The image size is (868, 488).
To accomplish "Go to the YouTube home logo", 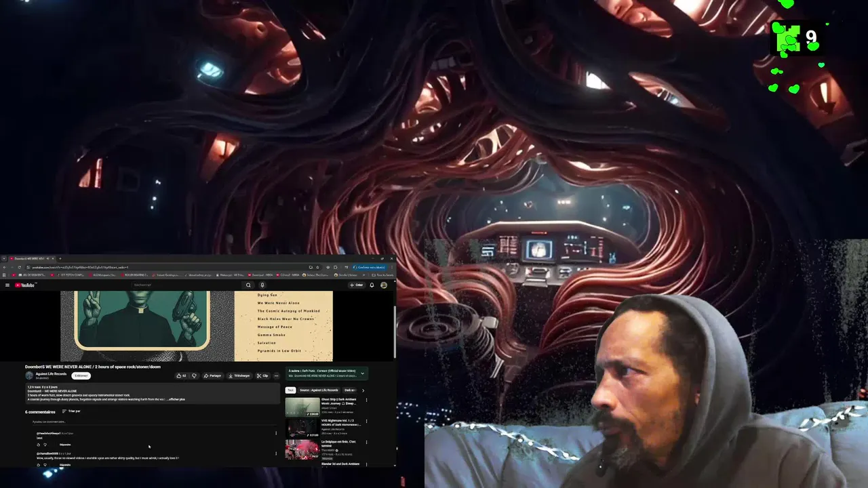I will [25, 285].
